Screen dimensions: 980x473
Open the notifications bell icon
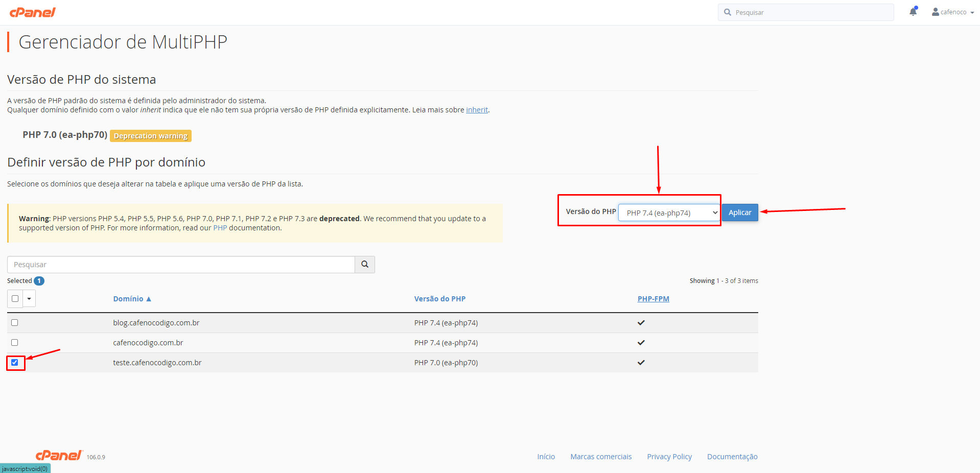[913, 12]
